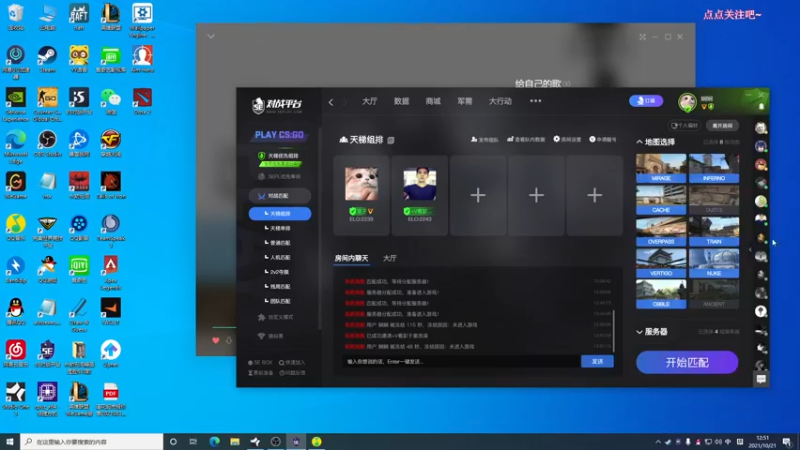Select 人机匹配 in the sidebar
800x450 pixels.
(x=280, y=258)
